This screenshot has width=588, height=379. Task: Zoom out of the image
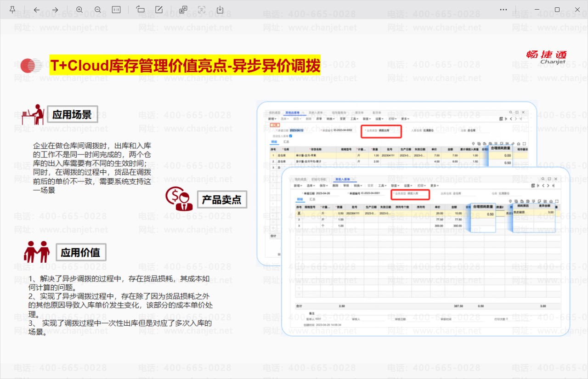(x=98, y=10)
